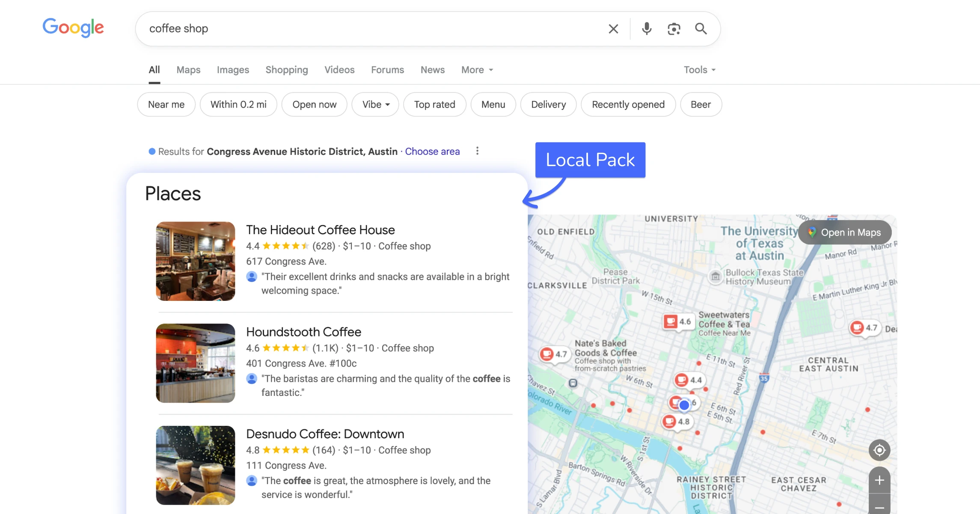Expand the Tools dropdown
The image size is (980, 514).
pyautogui.click(x=699, y=70)
